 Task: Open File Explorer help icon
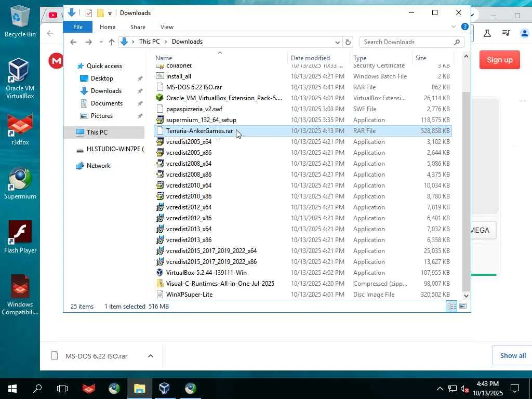tap(465, 26)
